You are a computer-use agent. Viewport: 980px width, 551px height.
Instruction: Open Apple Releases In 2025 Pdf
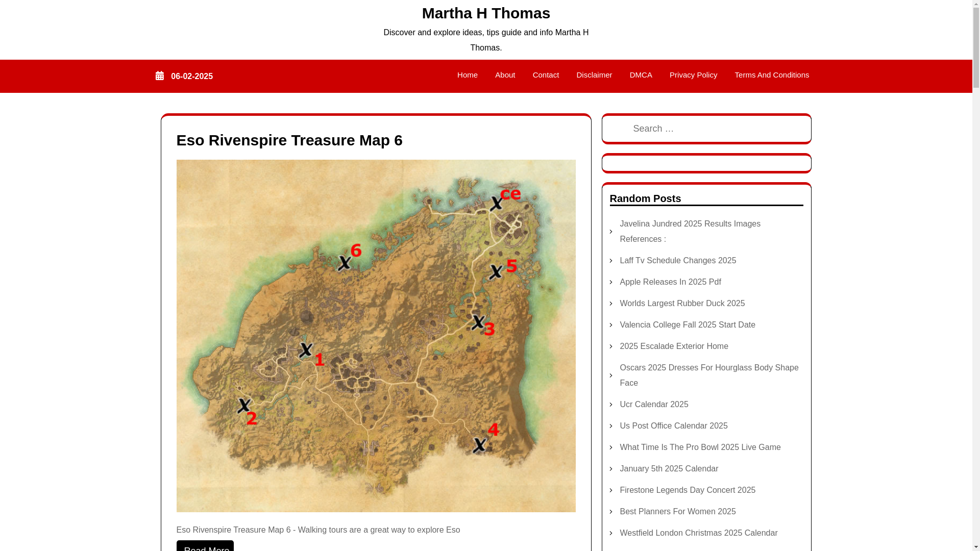click(670, 282)
